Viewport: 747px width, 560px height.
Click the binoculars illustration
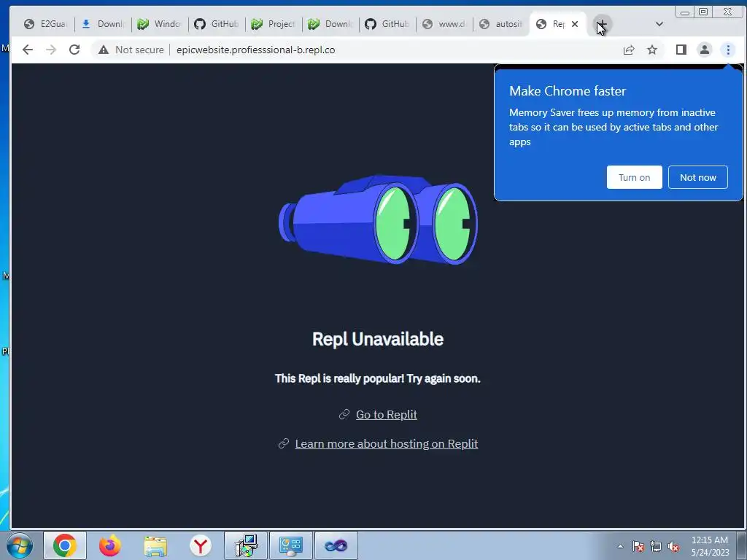pos(379,219)
